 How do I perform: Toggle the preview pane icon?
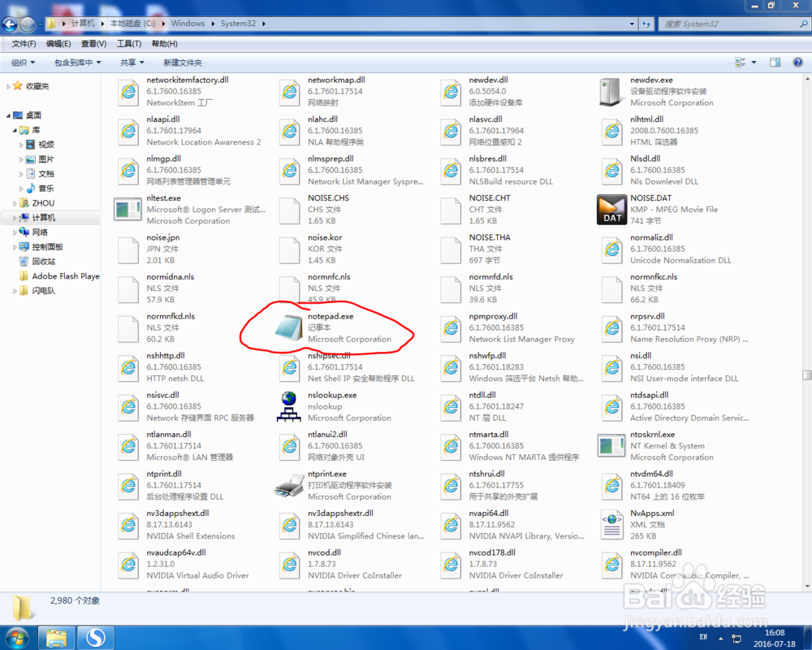pos(775,63)
